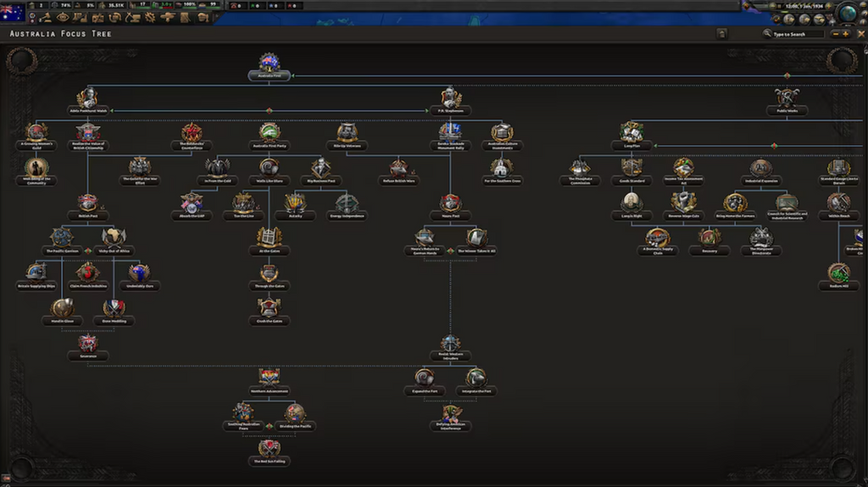Select The Winner Takes It All focus
This screenshot has height=487, width=868.
click(476, 242)
